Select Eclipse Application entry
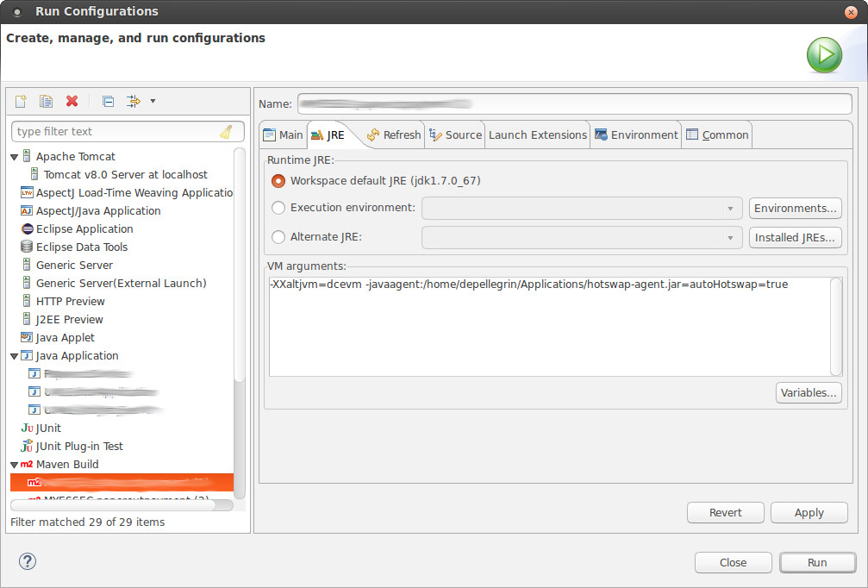 point(84,228)
